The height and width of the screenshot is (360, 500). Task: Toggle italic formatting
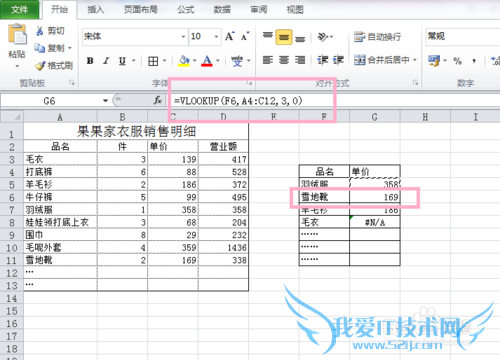click(x=106, y=61)
